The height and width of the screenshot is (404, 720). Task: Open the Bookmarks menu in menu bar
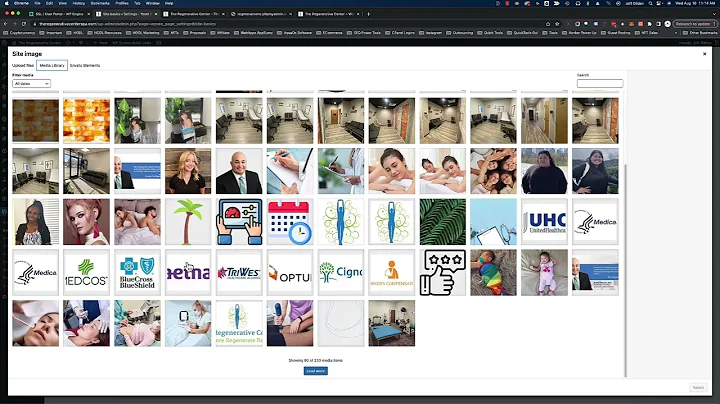[100, 3]
